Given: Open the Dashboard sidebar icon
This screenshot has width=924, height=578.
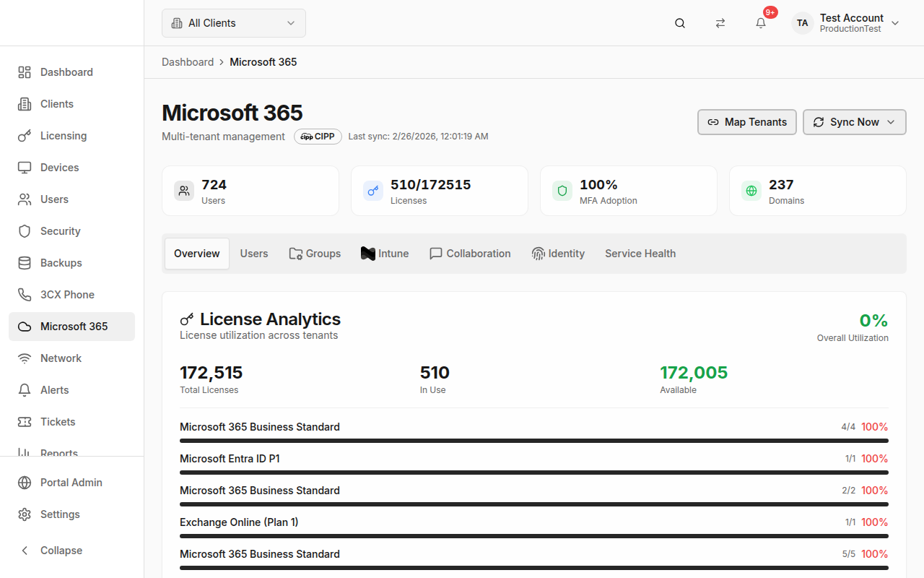Looking at the screenshot, I should coord(25,72).
